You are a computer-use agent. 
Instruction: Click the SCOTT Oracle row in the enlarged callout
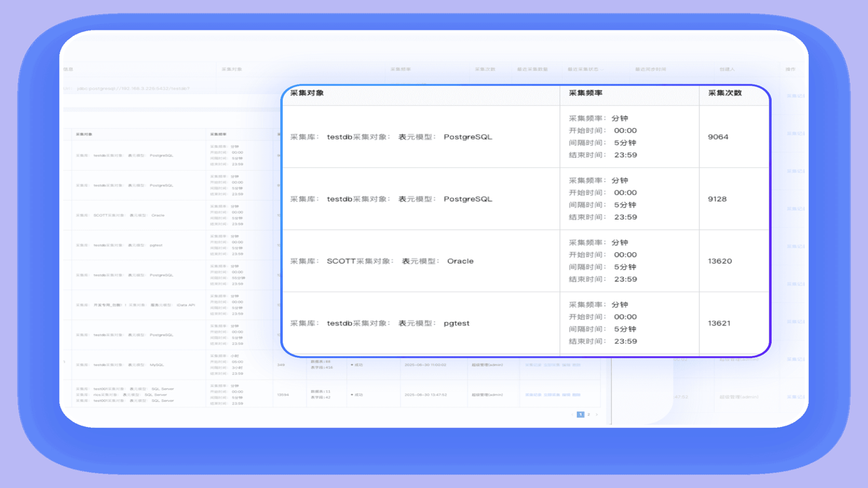click(x=526, y=261)
